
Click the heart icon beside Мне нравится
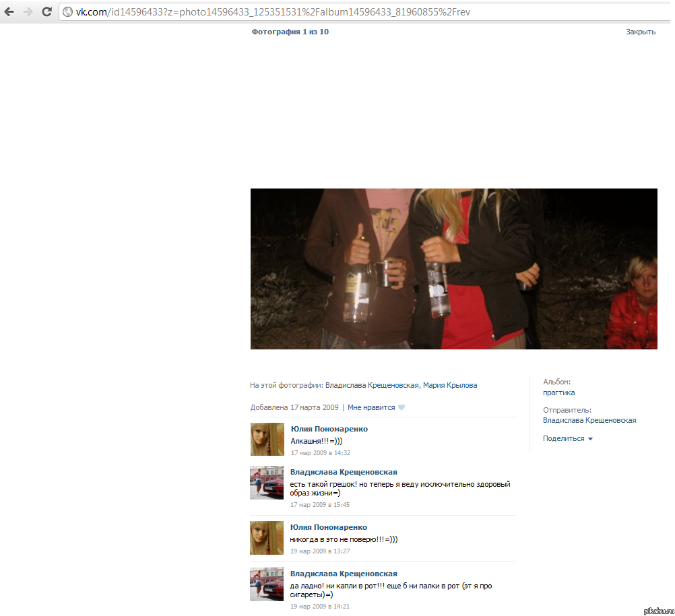click(401, 407)
